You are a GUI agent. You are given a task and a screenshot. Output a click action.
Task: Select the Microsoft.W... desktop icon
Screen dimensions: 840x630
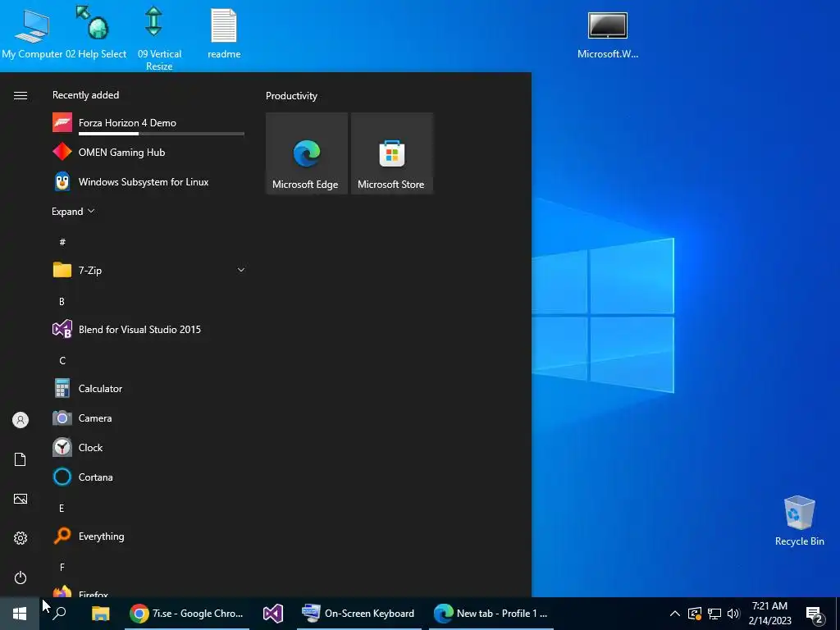[x=608, y=35]
